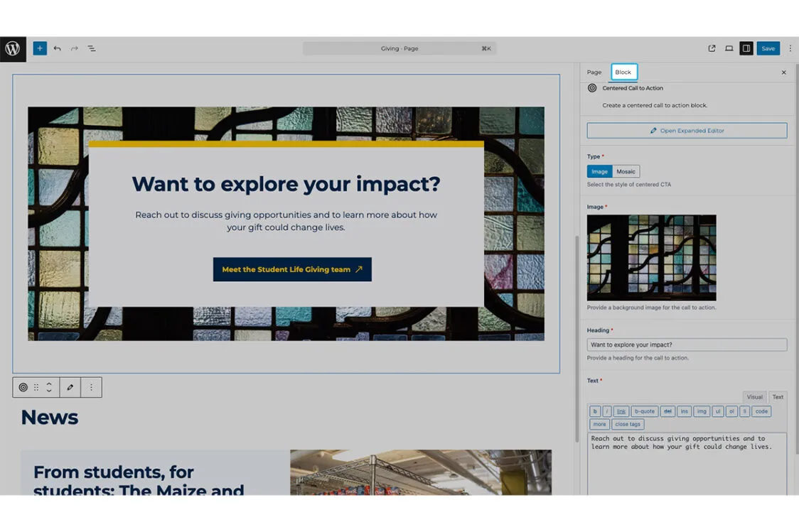
Task: Click the editor canvas vertical scrollbar
Action: click(x=577, y=339)
